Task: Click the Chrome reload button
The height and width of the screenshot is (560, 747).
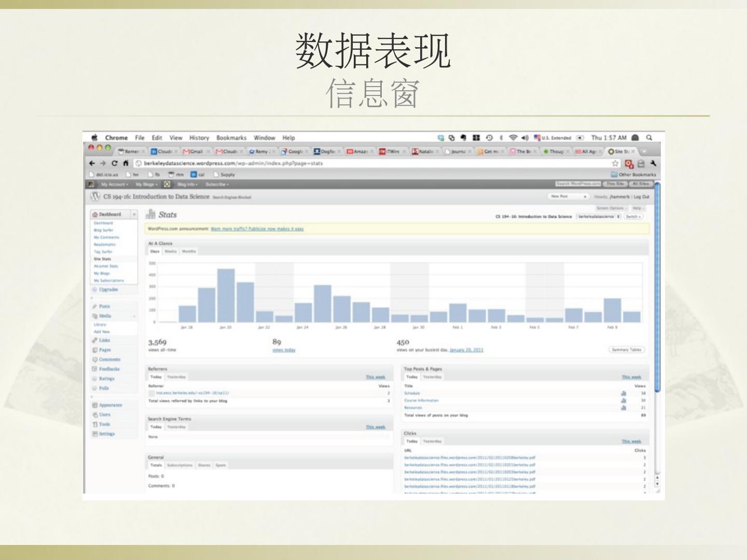Action: tap(114, 163)
